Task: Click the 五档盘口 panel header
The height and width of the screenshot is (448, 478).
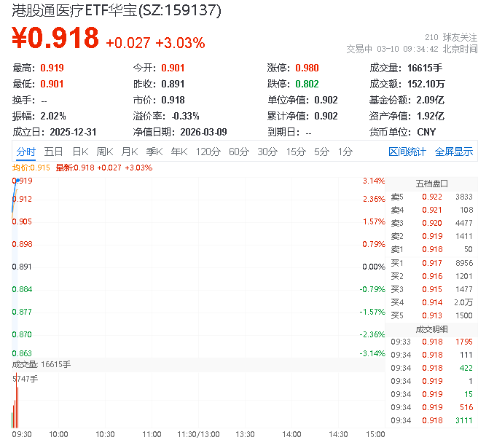Action: click(x=431, y=184)
